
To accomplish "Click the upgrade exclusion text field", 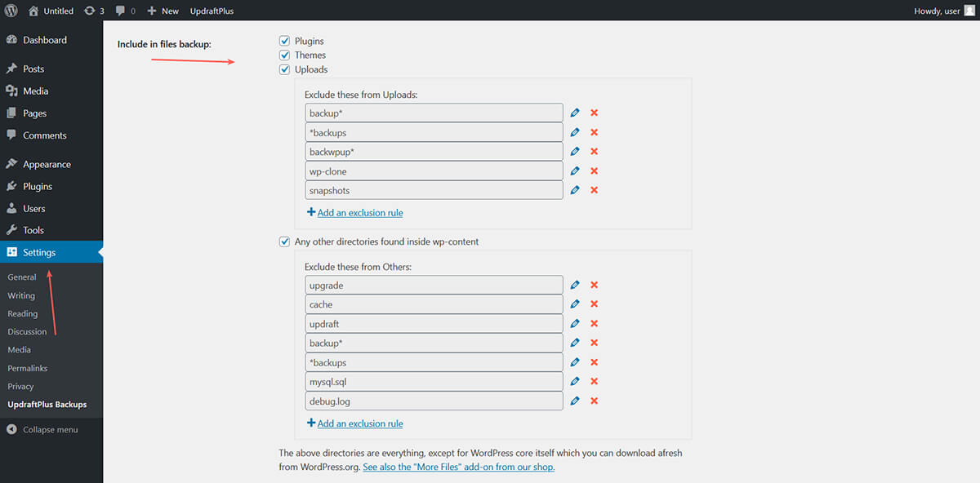I will click(434, 285).
